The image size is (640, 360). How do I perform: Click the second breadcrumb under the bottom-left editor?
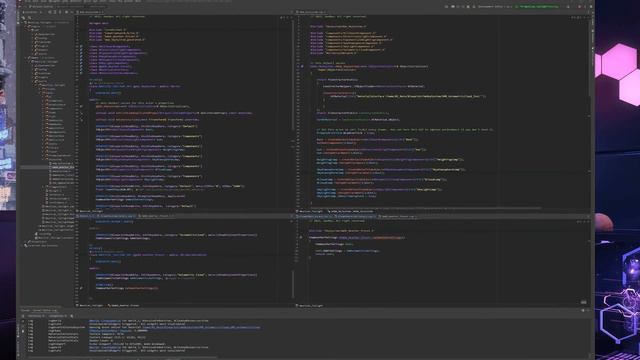(x=124, y=305)
